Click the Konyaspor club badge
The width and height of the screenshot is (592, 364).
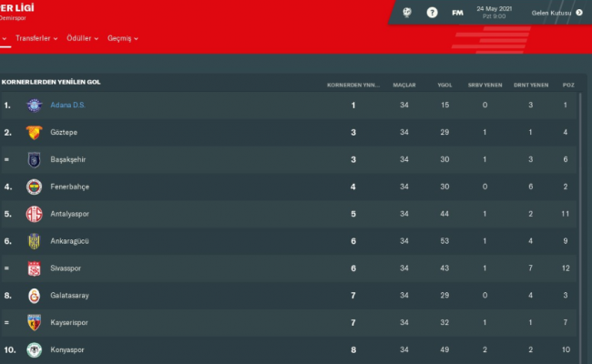pyautogui.click(x=35, y=350)
